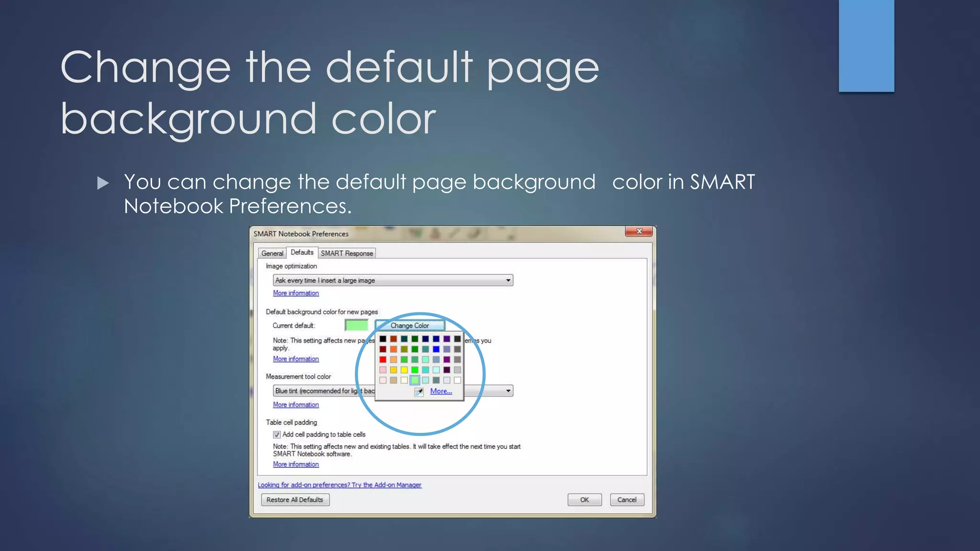This screenshot has width=980, height=551.
Task: Choose the olive swatch
Action: 404,349
